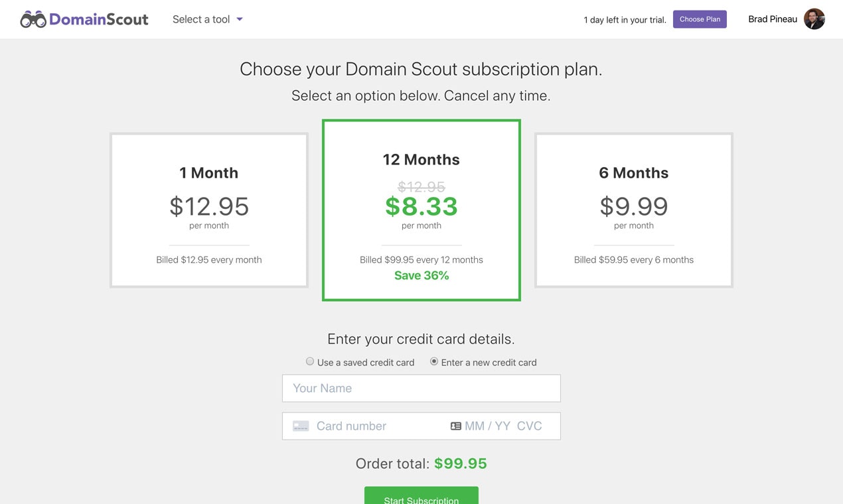Choose the 6 Months plan card
The width and height of the screenshot is (843, 504).
[x=633, y=210]
